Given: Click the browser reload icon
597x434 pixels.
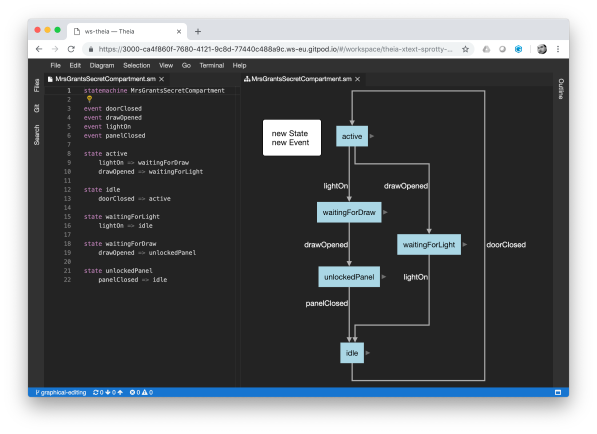Looking at the screenshot, I should pos(71,49).
